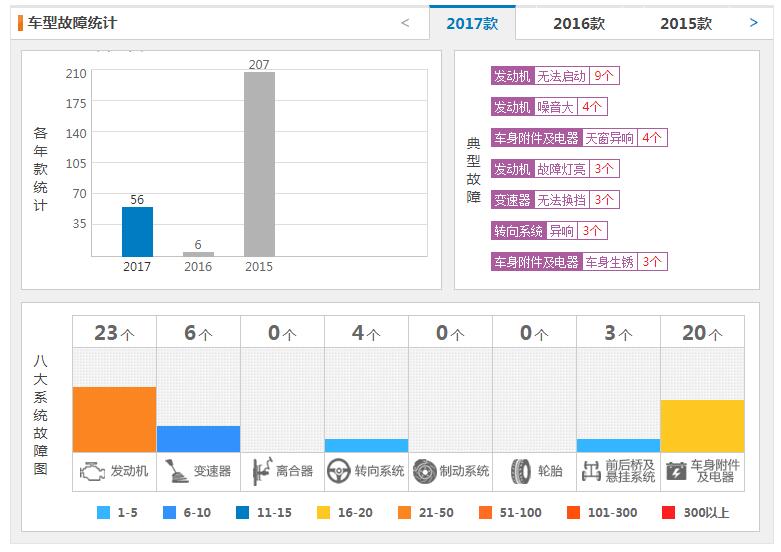
Task: Switch to the 2017款 tab
Action: click(472, 23)
